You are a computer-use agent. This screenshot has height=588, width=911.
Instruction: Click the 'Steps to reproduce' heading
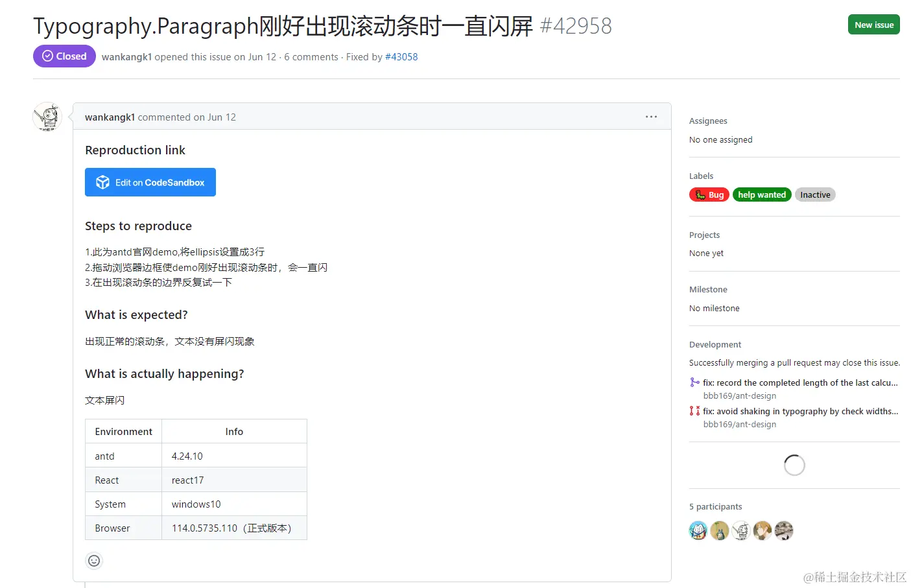[x=138, y=226]
